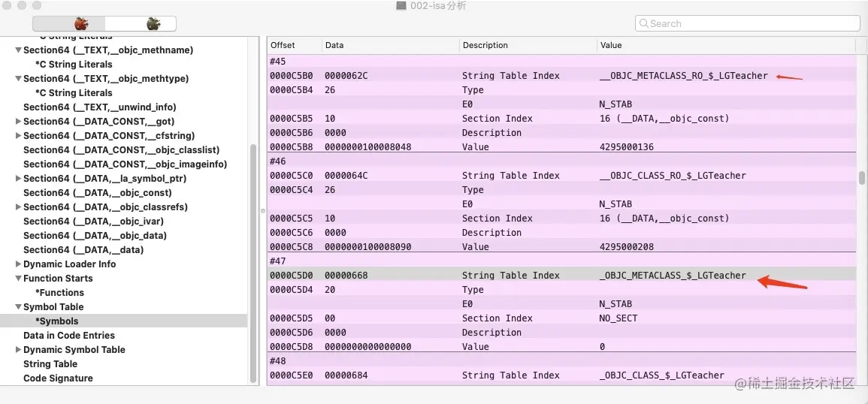Expand the Dynamic Symbol Table node
The image size is (868, 404).
(18, 350)
